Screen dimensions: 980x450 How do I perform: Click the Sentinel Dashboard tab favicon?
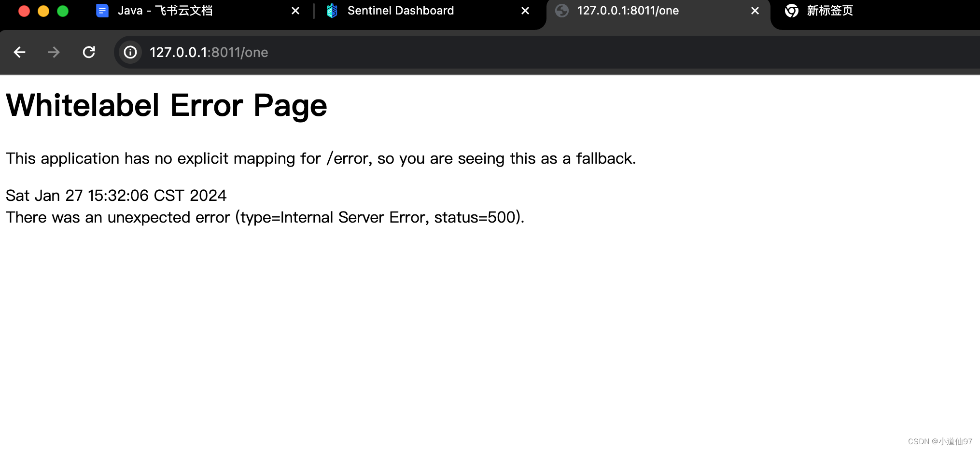[332, 11]
